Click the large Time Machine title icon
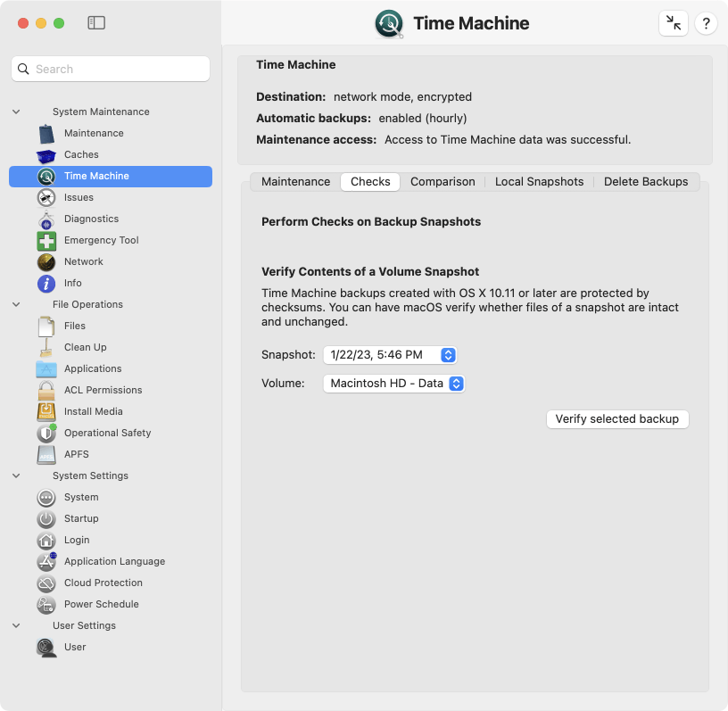The height and width of the screenshot is (711, 728). [x=389, y=24]
